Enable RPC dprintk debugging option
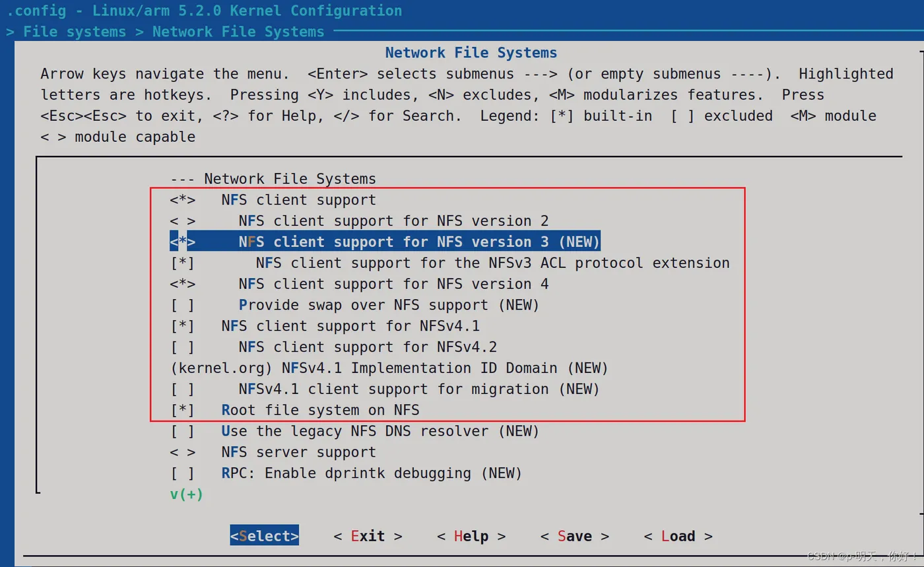 (183, 474)
